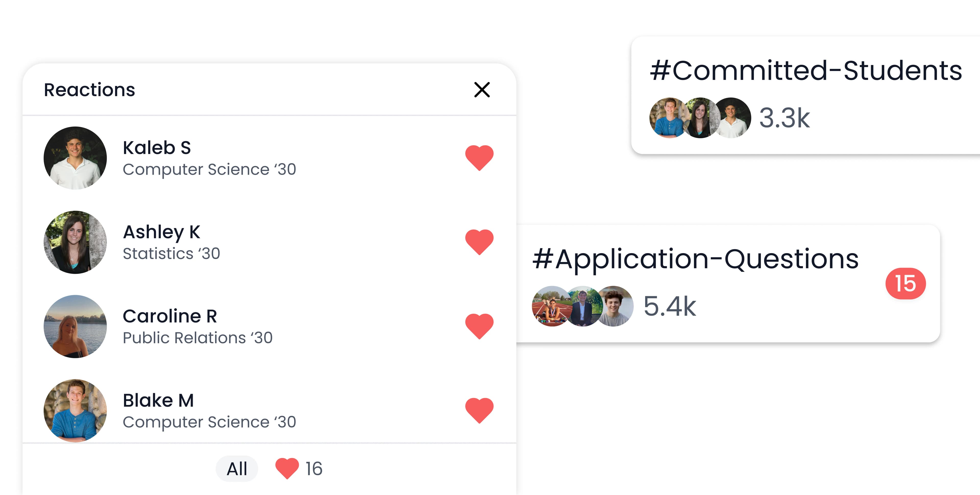This screenshot has width=980, height=495.
Task: Open the #Committed-Students channel
Action: [806, 71]
